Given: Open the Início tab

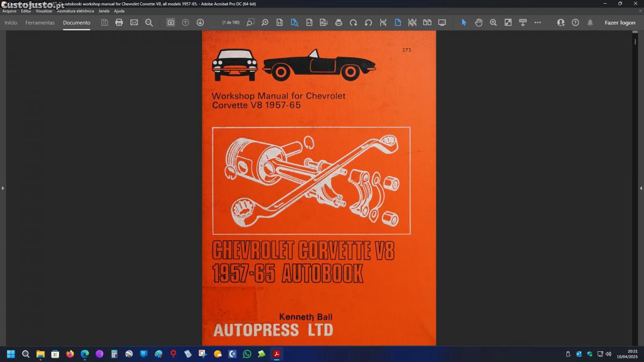Looking at the screenshot, I should coord(11,23).
